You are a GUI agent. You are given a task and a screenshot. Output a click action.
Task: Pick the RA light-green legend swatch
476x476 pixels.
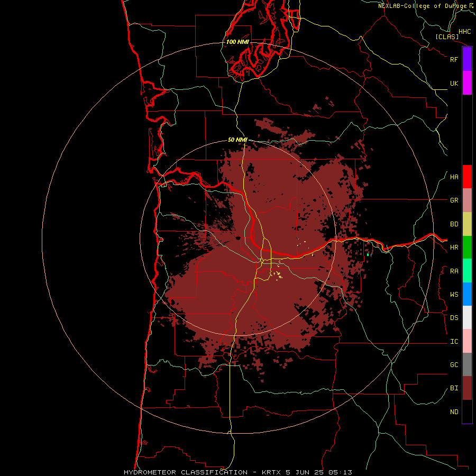[x=467, y=271]
